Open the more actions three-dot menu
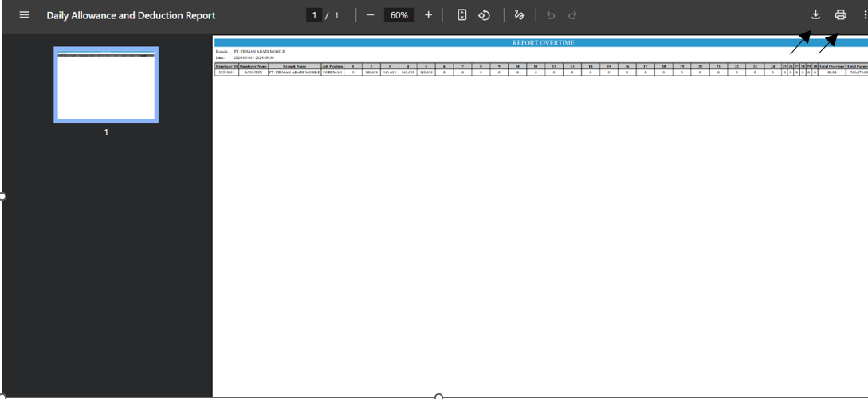The width and height of the screenshot is (868, 399). point(865,15)
